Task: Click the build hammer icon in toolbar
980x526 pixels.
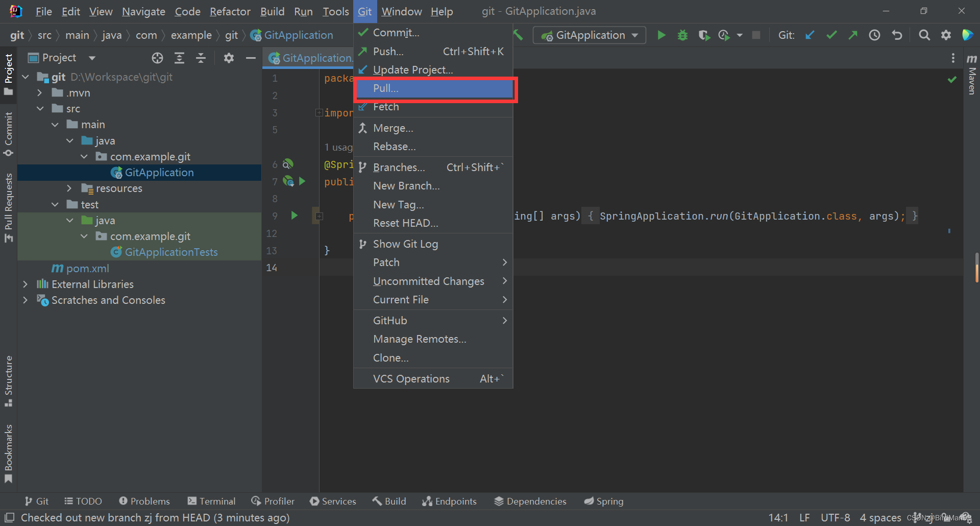Action: pyautogui.click(x=519, y=35)
